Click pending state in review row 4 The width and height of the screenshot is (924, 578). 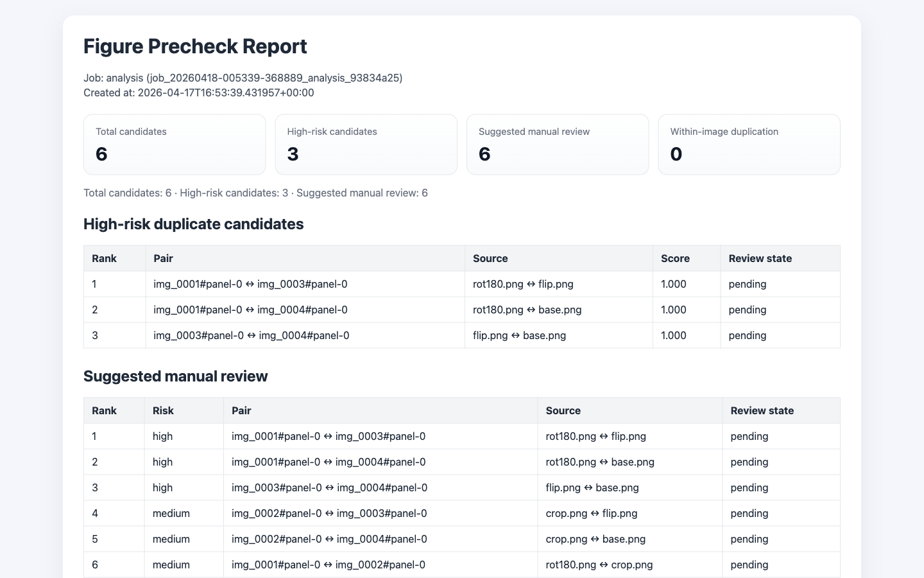pyautogui.click(x=749, y=513)
